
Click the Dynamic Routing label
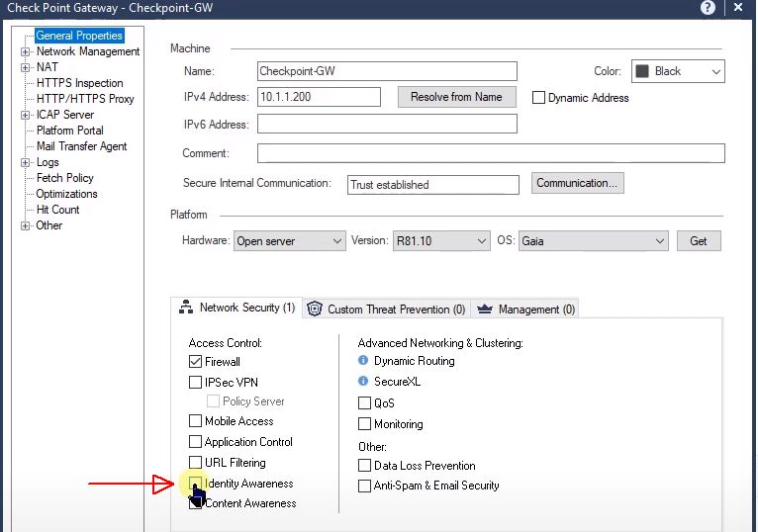415,361
